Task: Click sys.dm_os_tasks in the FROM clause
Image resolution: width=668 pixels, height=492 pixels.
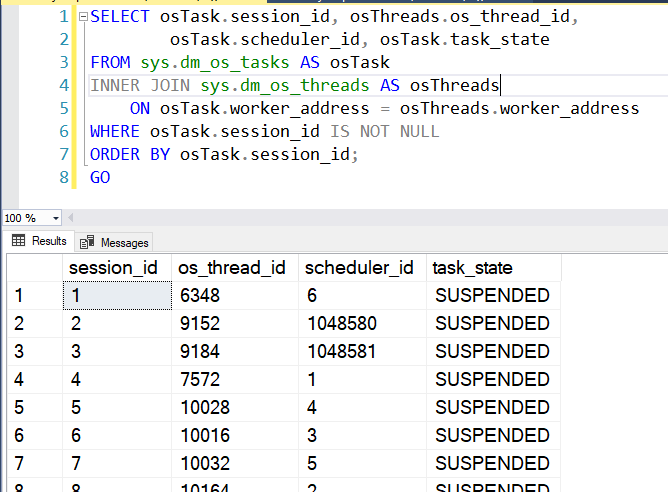Action: (215, 63)
